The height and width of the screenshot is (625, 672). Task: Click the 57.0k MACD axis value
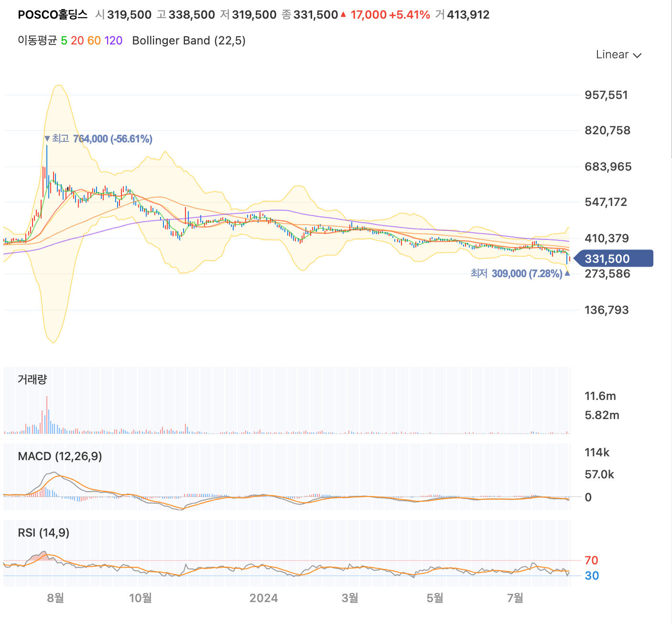pos(599,474)
